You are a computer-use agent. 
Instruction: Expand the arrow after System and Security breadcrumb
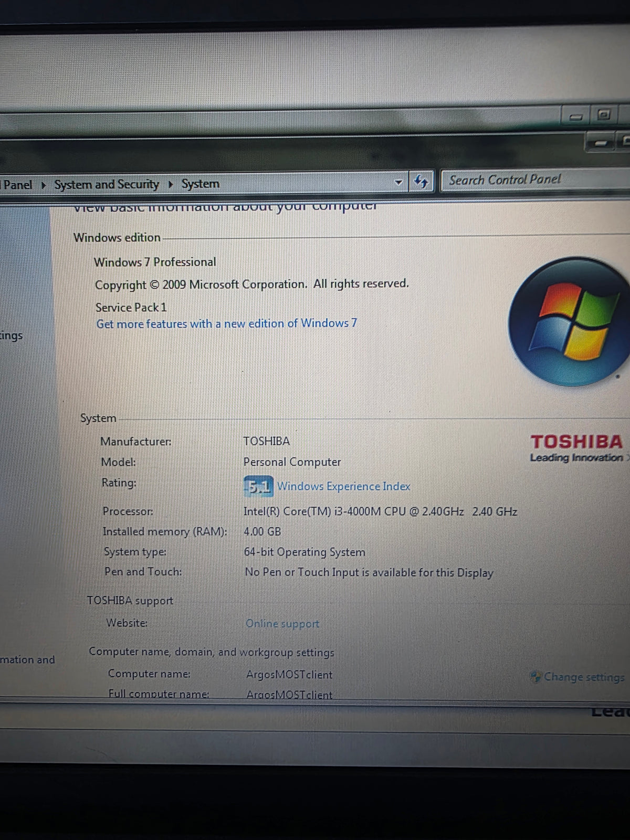tap(171, 184)
